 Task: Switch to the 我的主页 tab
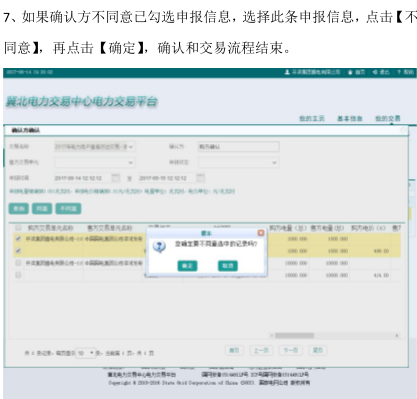coord(312,118)
